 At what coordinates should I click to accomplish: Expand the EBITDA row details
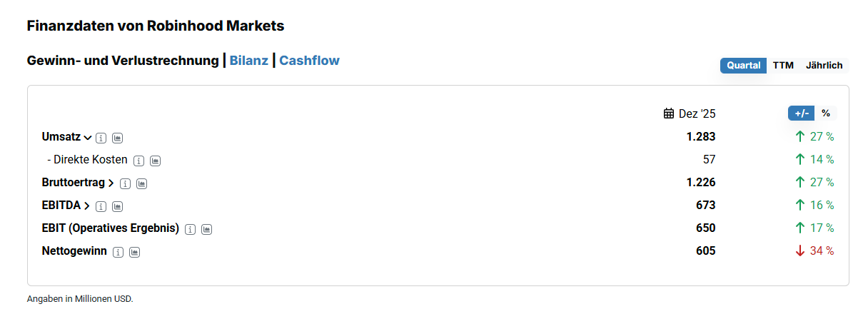pyautogui.click(x=87, y=206)
